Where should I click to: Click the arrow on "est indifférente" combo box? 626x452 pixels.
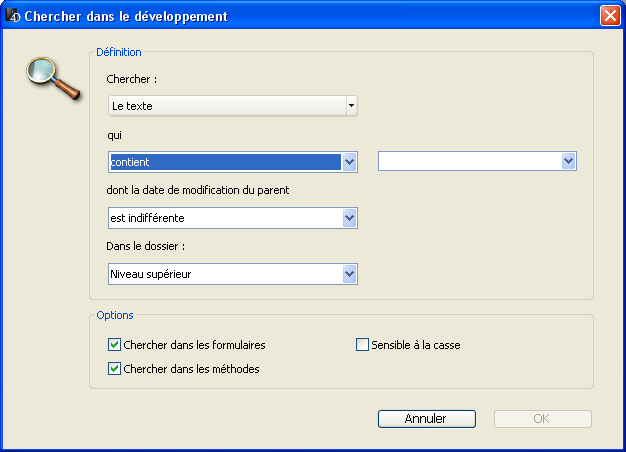click(349, 218)
